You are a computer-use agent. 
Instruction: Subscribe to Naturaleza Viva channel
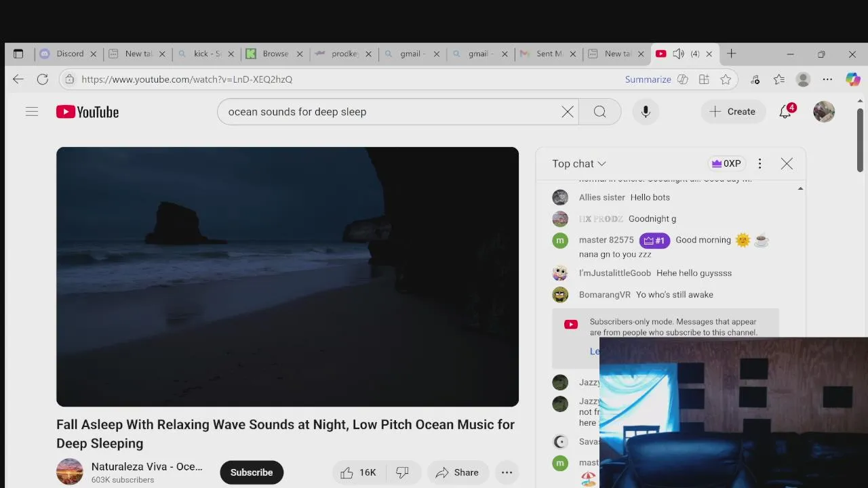click(252, 472)
